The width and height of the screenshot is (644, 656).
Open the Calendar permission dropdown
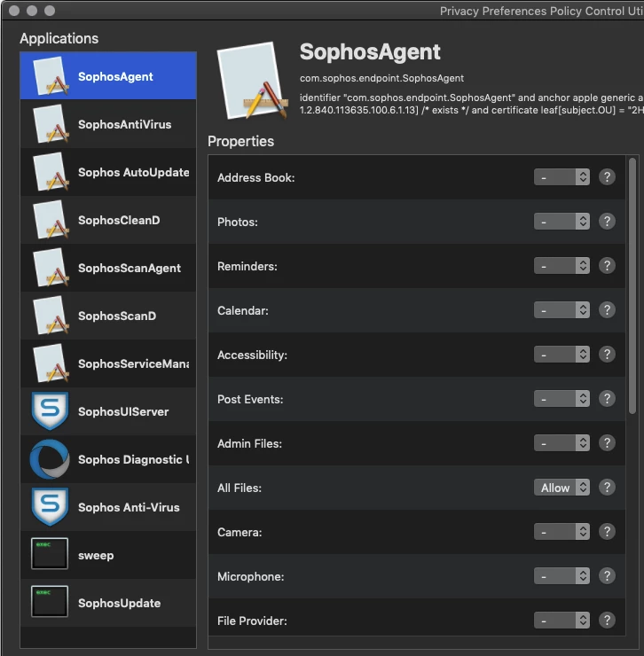[562, 310]
